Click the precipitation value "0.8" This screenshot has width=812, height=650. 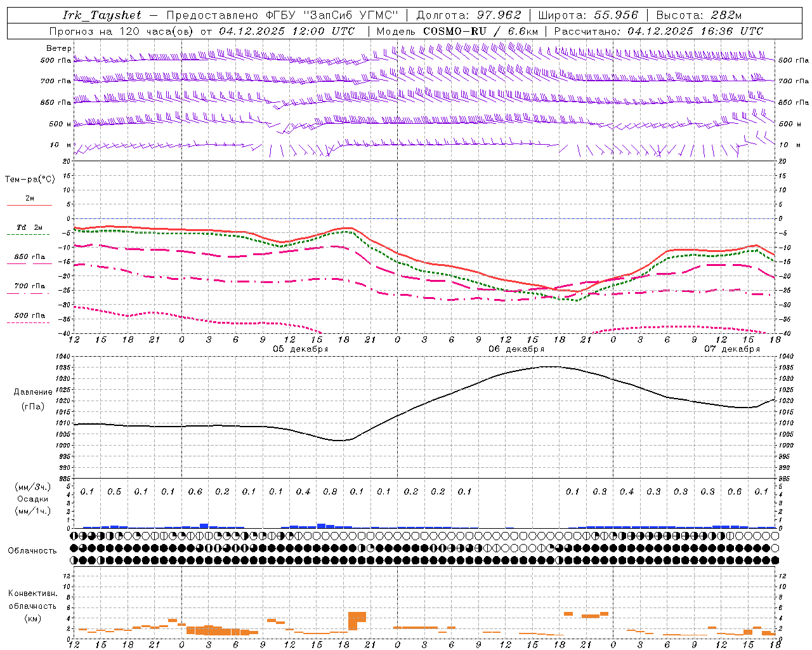click(330, 492)
